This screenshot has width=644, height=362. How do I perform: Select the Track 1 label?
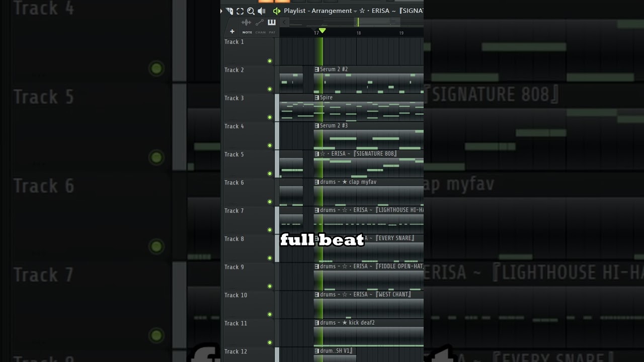coord(234,42)
